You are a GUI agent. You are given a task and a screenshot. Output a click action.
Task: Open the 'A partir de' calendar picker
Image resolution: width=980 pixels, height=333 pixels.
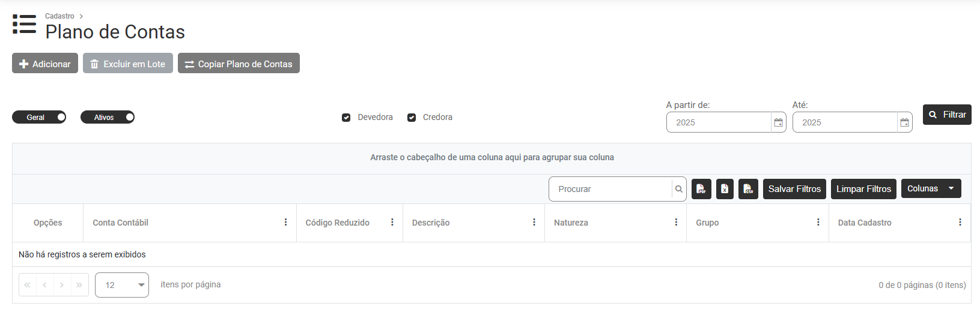click(779, 122)
